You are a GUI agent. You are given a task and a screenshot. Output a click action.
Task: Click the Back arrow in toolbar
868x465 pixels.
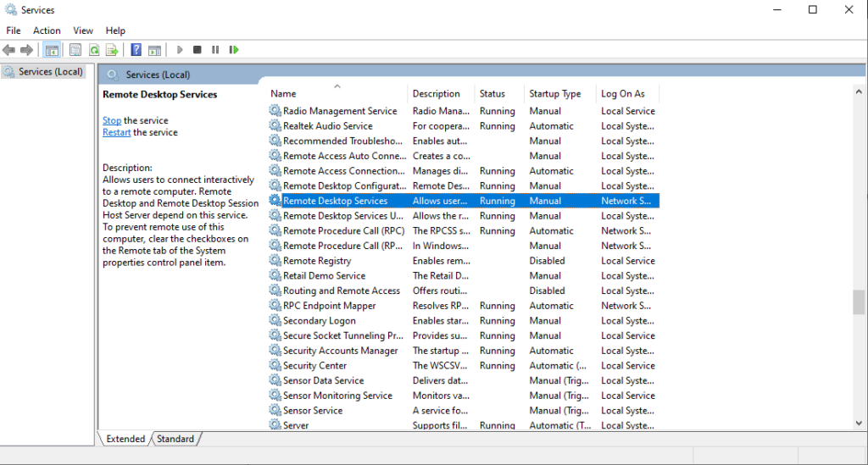9,50
